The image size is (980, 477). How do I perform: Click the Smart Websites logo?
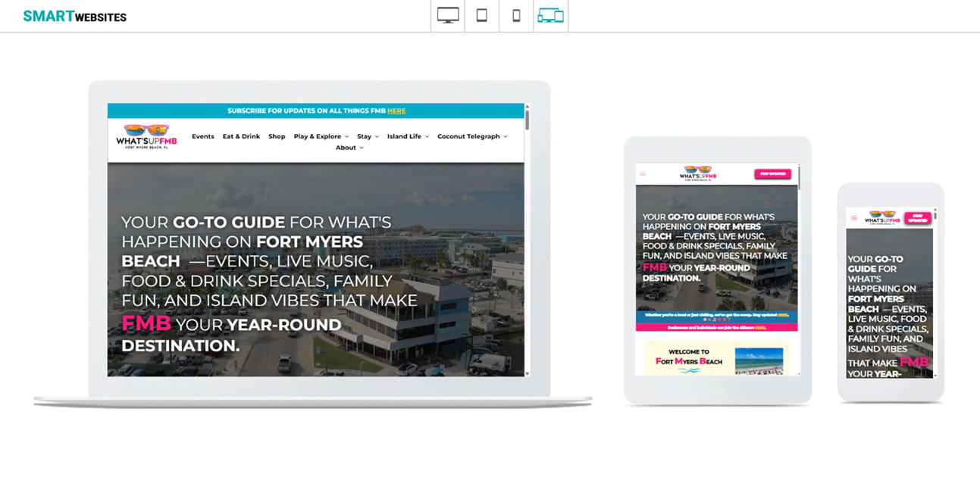(74, 16)
